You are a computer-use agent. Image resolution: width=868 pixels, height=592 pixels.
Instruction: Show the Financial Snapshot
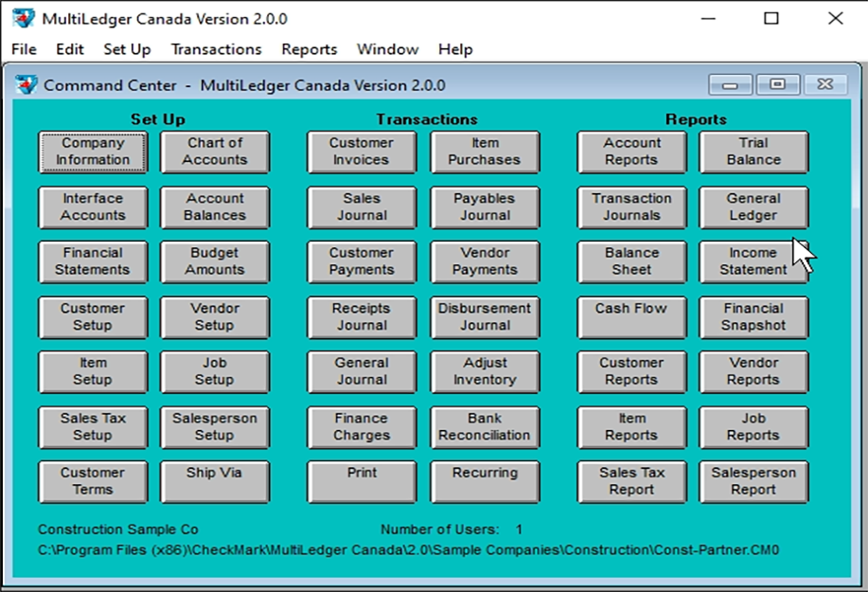pos(753,316)
